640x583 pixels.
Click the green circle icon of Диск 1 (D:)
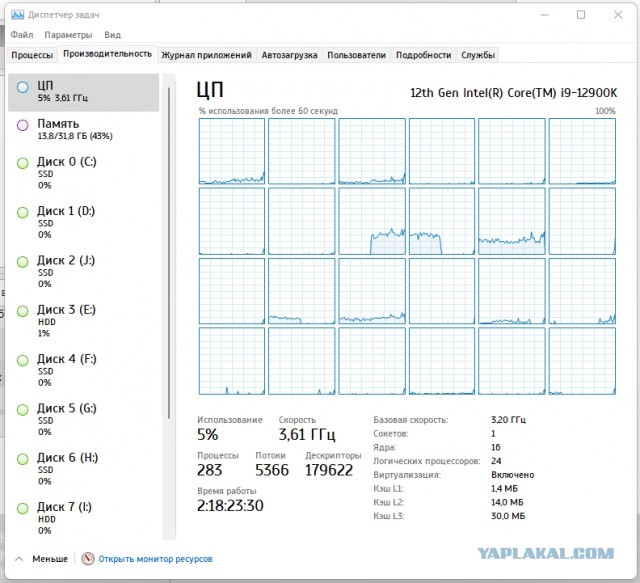click(x=22, y=213)
